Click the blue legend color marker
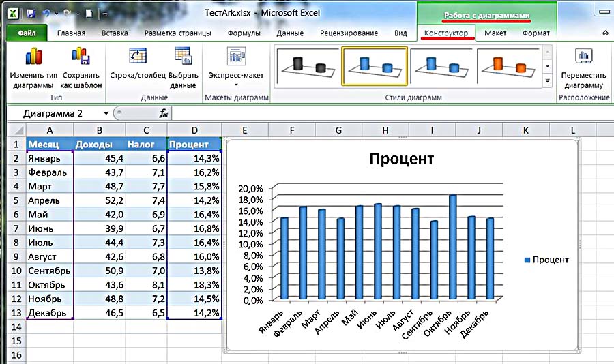Screen dimensions: 614x364 pyautogui.click(x=527, y=260)
